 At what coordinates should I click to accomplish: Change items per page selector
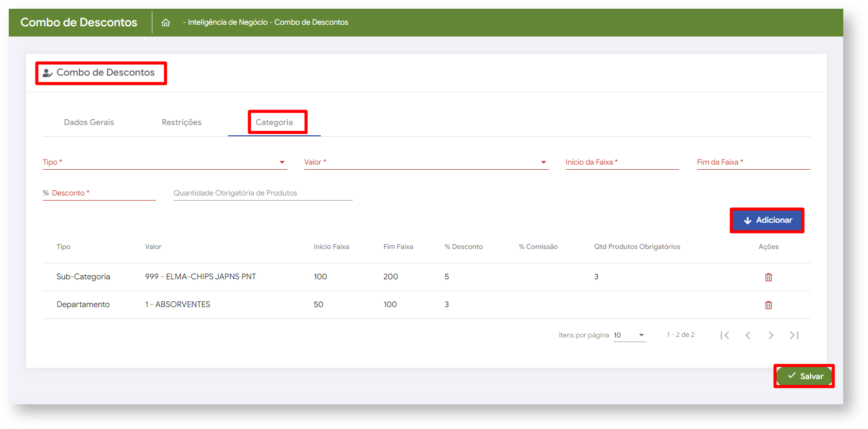[x=629, y=335]
